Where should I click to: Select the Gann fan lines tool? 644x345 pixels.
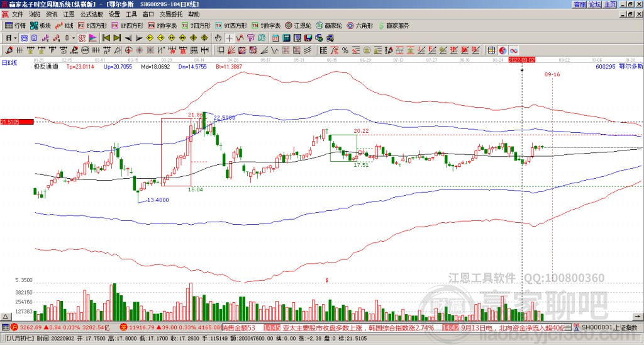click(x=231, y=50)
